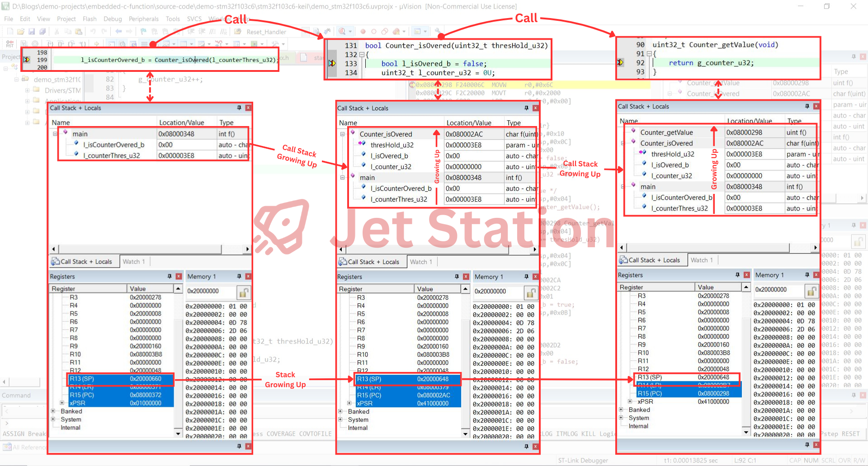Collapse Counter_isOvered node in middle call stack

click(x=342, y=134)
